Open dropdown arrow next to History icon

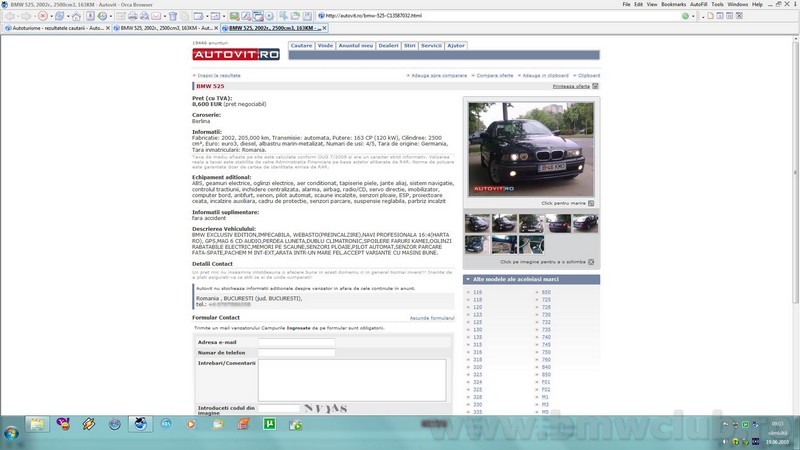pyautogui.click(x=110, y=16)
